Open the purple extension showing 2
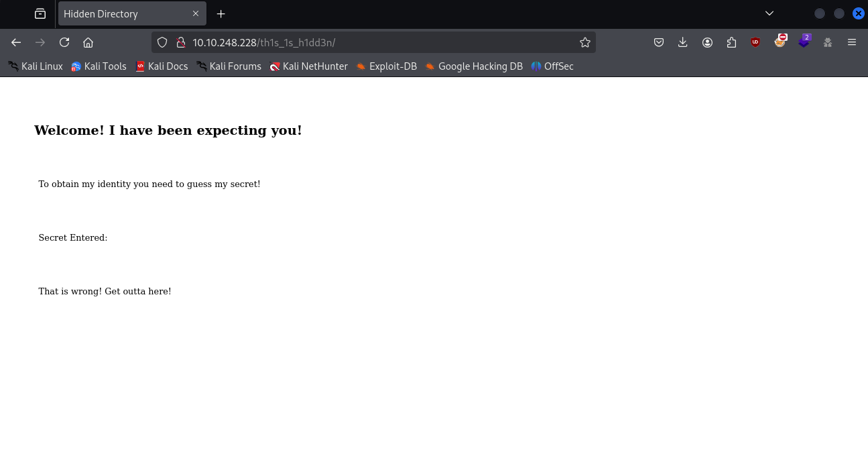This screenshot has height=458, width=868. tap(804, 42)
